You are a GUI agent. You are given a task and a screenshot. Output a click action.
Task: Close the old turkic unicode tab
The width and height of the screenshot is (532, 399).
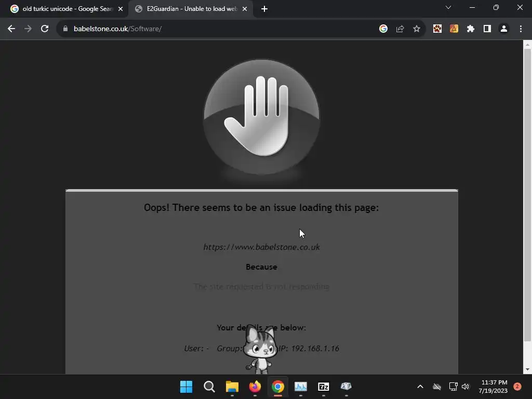point(121,9)
